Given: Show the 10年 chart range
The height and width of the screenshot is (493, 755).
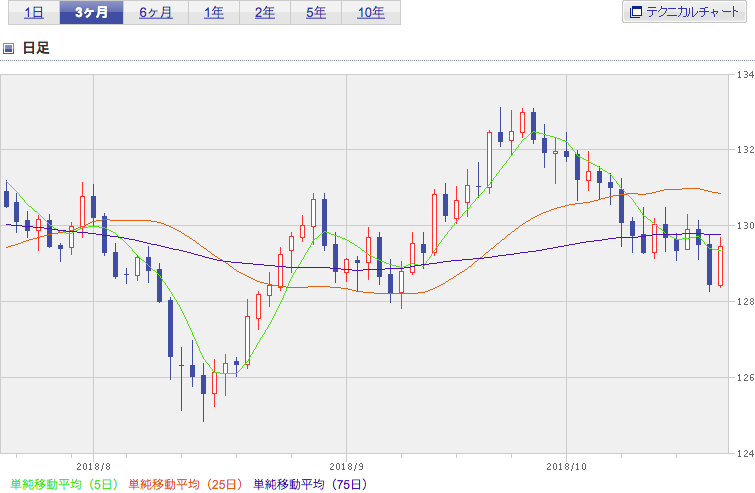Looking at the screenshot, I should point(371,12).
